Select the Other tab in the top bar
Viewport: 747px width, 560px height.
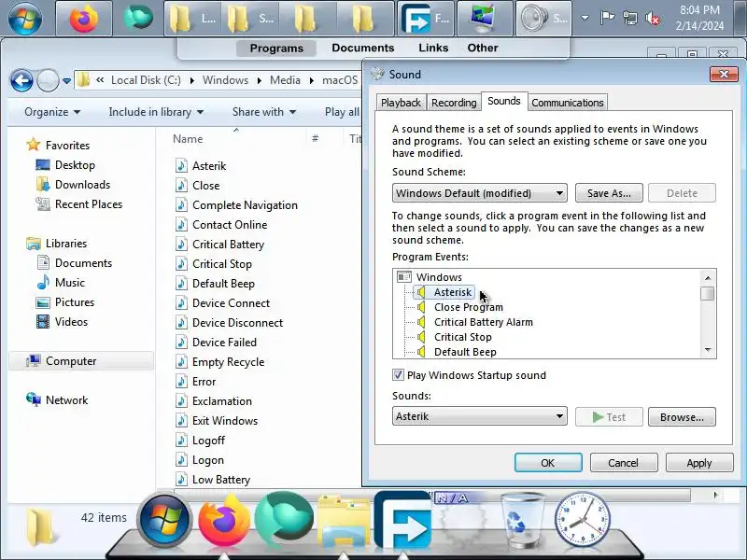point(483,48)
